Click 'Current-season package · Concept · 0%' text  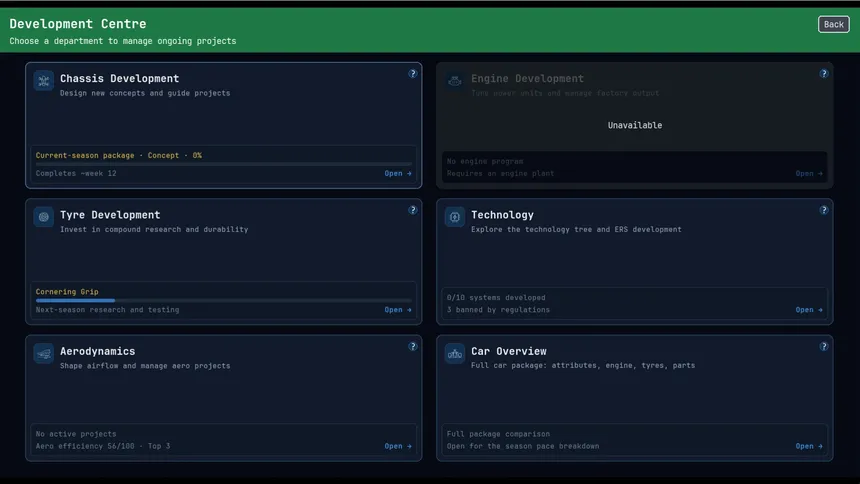118,155
